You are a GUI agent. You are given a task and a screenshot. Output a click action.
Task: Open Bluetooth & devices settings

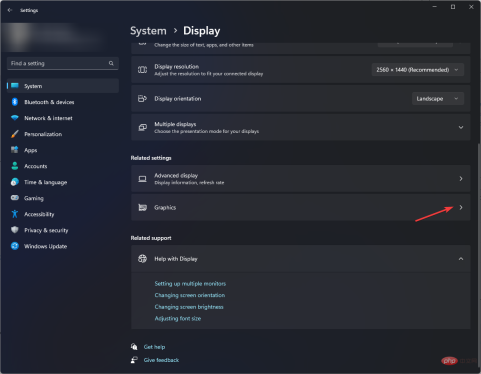[x=63, y=102]
